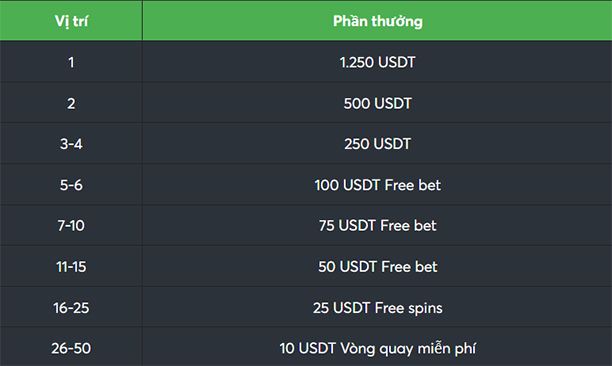Click '75 USDT Free bet' reward

377,225
